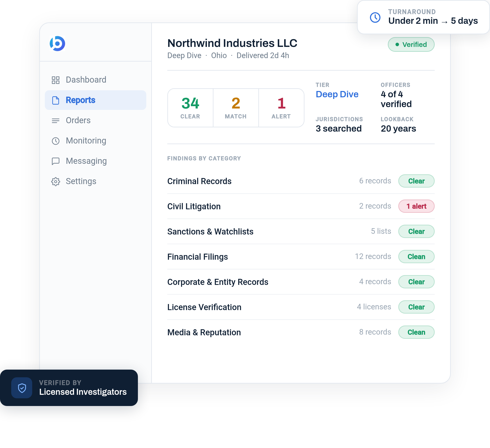Click the 'Licensed Investigators' badge text
The height and width of the screenshot is (448, 490).
83,392
